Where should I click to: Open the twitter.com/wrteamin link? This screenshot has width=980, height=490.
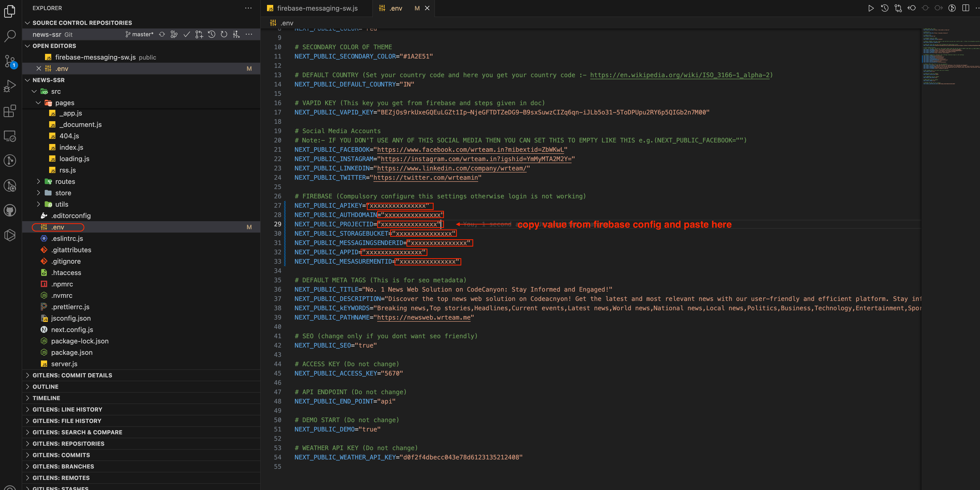pos(425,177)
